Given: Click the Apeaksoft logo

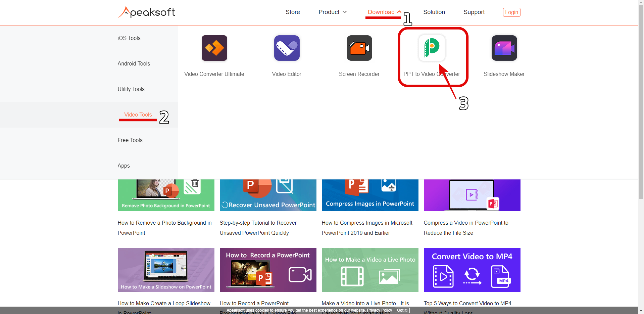Looking at the screenshot, I should (146, 12).
